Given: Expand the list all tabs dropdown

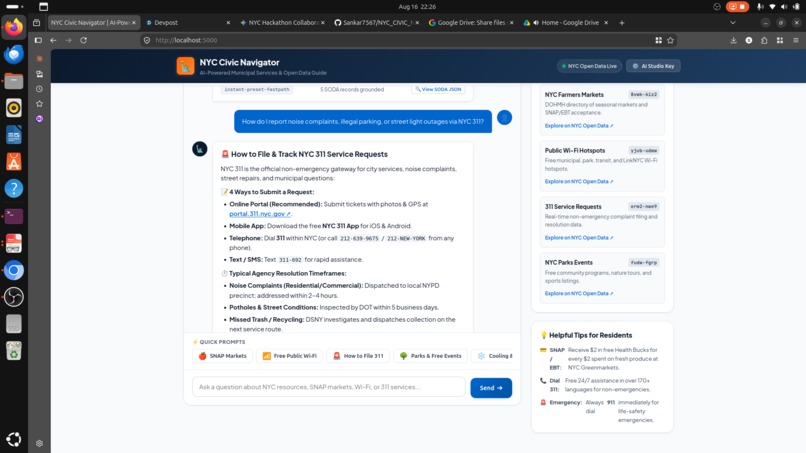Looking at the screenshot, I should click(x=732, y=23).
